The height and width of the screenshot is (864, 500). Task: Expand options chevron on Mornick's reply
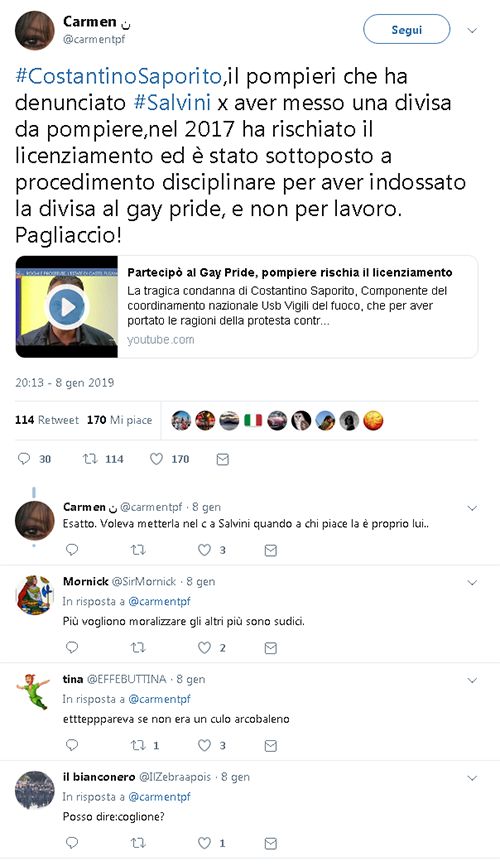click(x=472, y=582)
